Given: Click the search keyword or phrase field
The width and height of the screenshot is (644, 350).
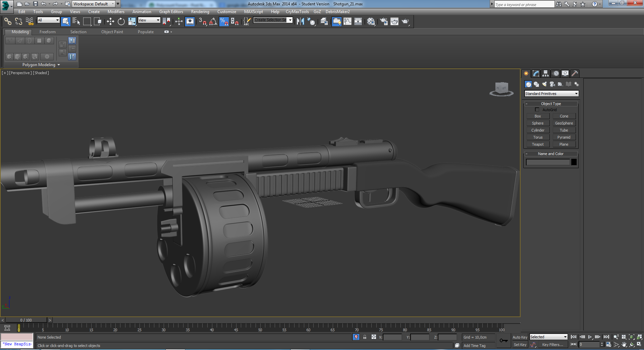Looking at the screenshot, I should [524, 4].
